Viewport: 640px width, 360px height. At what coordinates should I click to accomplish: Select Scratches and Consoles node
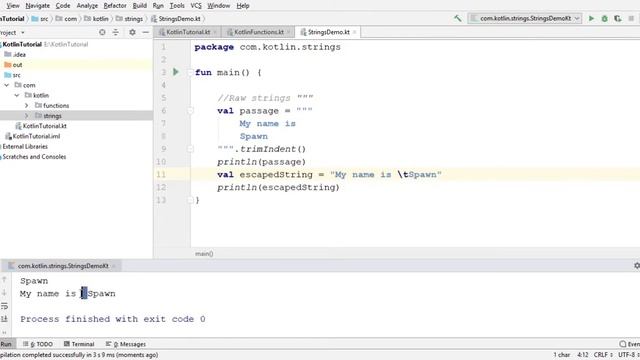click(34, 156)
